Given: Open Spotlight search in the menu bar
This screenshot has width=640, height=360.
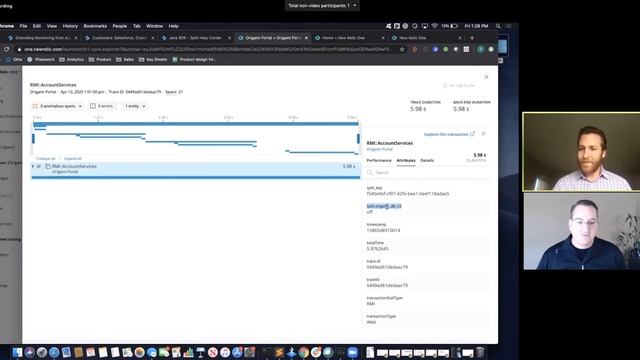Looking at the screenshot, I should pos(498,26).
